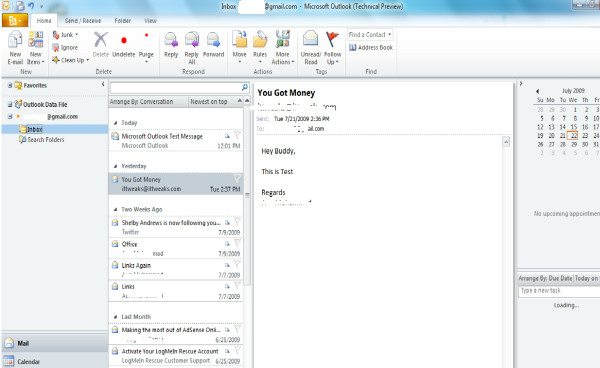Click Arrange By: Due Date header
The image size is (600, 368).
(x=546, y=278)
